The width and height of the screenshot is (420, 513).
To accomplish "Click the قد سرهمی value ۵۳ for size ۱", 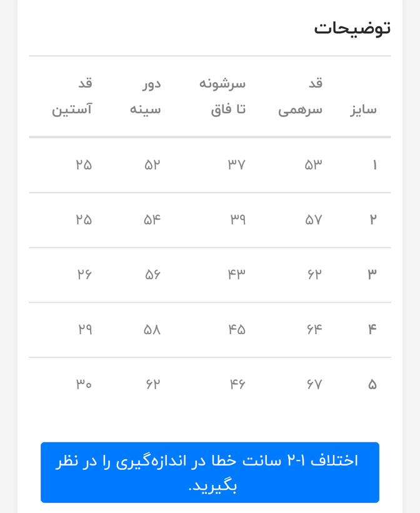I will coord(314,165).
